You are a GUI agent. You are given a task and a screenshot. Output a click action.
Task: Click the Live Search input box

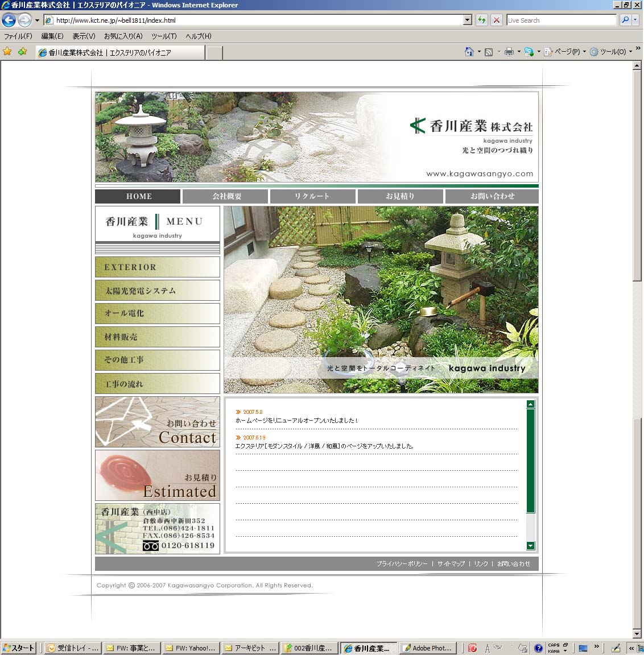[x=561, y=20]
